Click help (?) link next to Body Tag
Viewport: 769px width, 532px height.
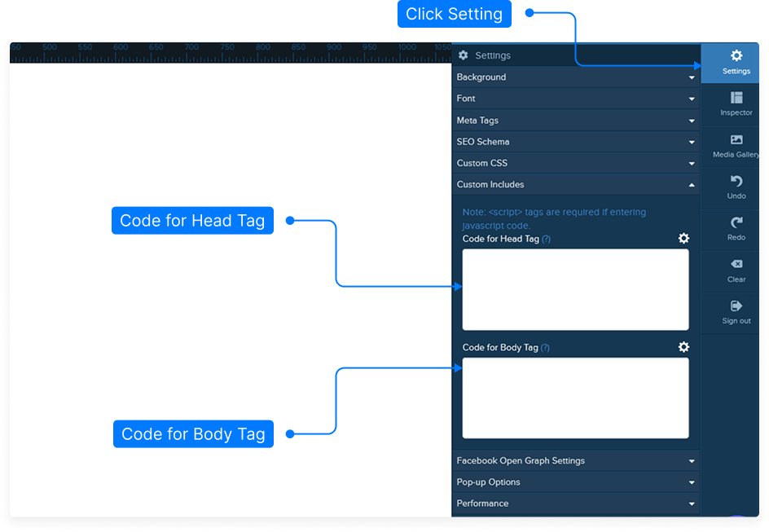coord(545,348)
